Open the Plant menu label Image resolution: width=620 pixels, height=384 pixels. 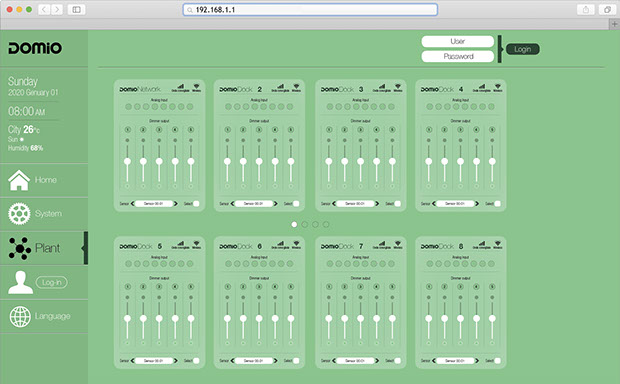pyautogui.click(x=47, y=248)
